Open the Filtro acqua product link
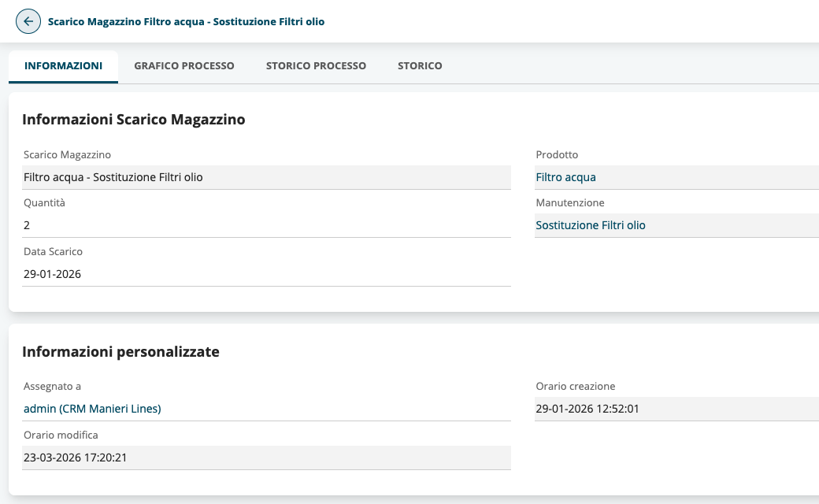Image resolution: width=819 pixels, height=504 pixels. [565, 177]
